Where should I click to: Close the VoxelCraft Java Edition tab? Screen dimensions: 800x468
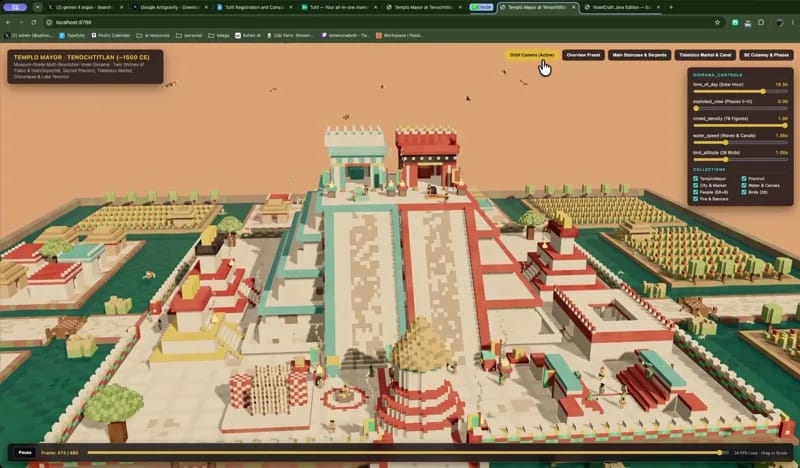(x=658, y=7)
